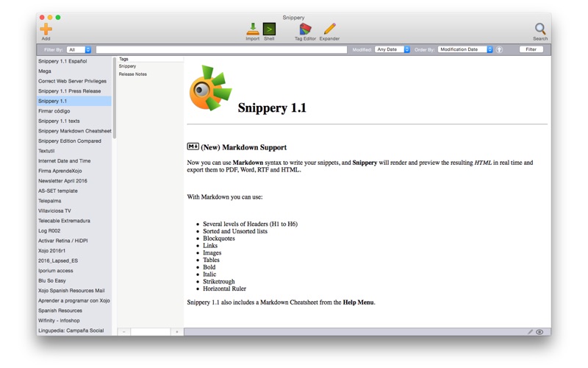The image size is (588, 368).
Task: Select Xojo 2016r1 snippet
Action: (74, 251)
